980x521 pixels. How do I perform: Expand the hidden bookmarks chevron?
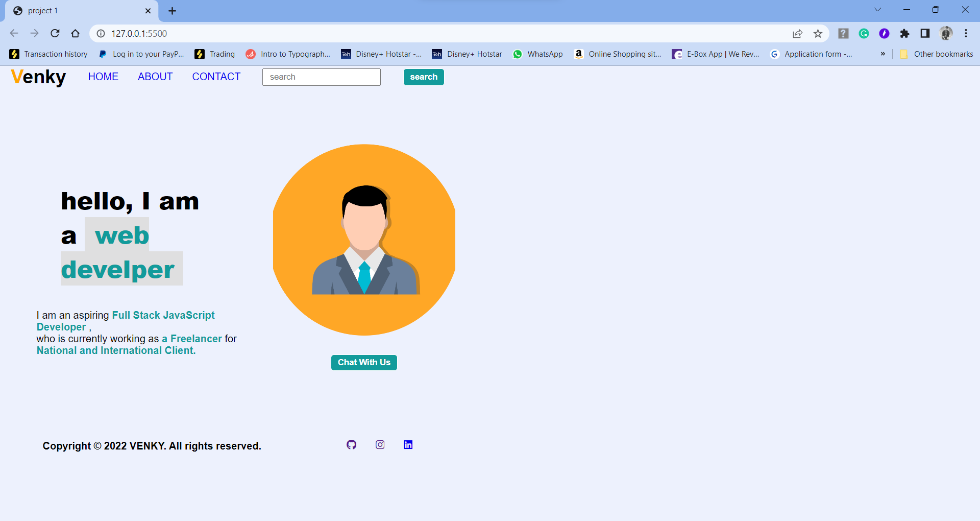tap(883, 54)
